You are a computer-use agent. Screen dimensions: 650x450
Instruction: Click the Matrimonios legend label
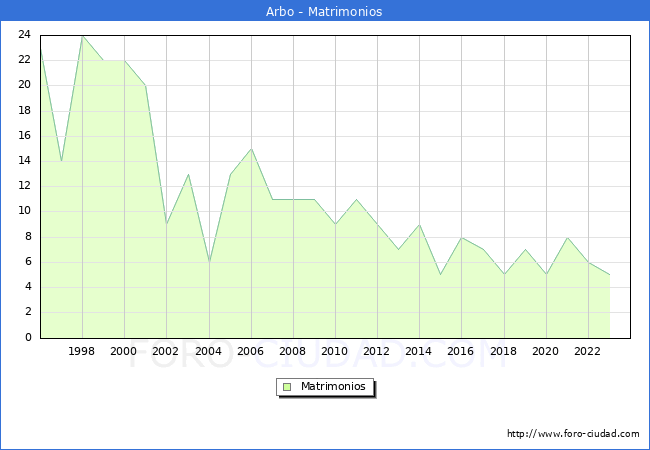click(x=333, y=387)
